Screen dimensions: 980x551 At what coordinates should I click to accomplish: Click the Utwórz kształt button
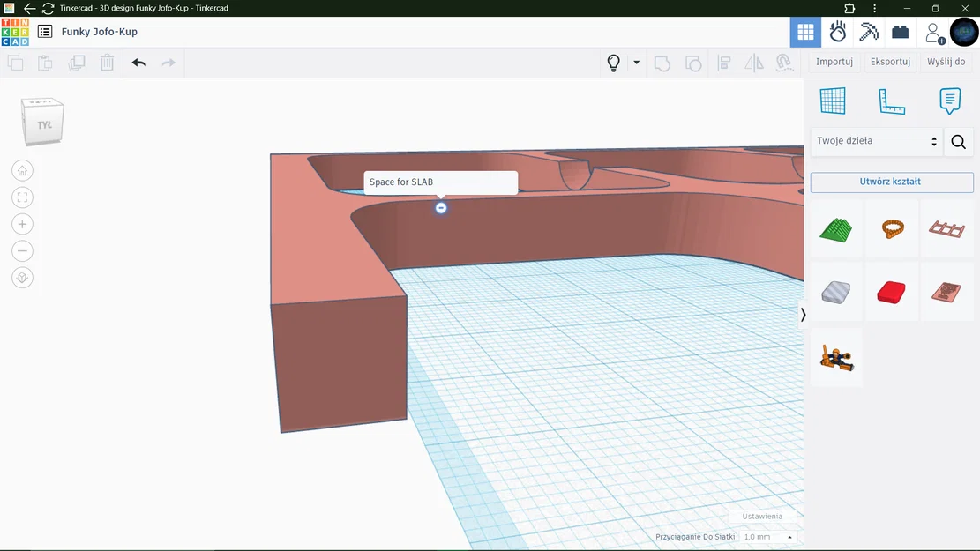pos(891,182)
